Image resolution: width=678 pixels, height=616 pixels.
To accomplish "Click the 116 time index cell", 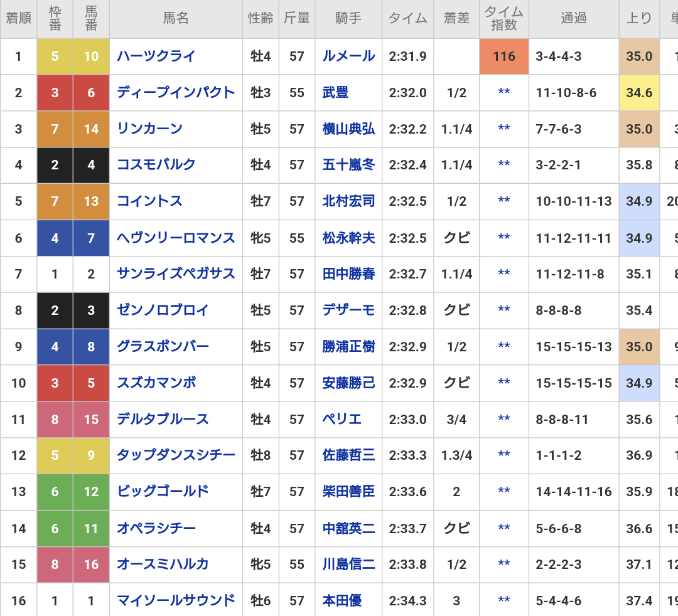I will tap(503, 56).
